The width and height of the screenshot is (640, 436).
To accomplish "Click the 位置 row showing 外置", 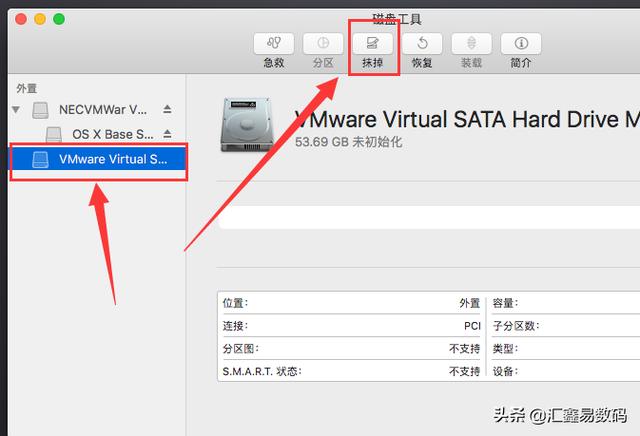I will point(351,303).
